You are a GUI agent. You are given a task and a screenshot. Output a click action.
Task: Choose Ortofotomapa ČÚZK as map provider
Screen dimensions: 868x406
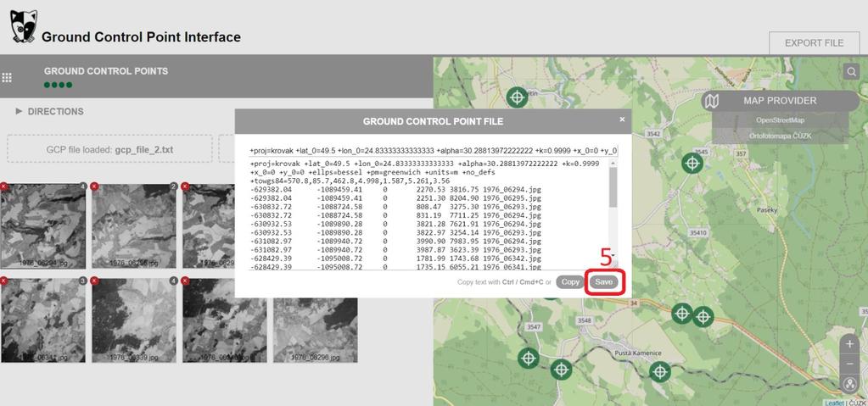780,136
